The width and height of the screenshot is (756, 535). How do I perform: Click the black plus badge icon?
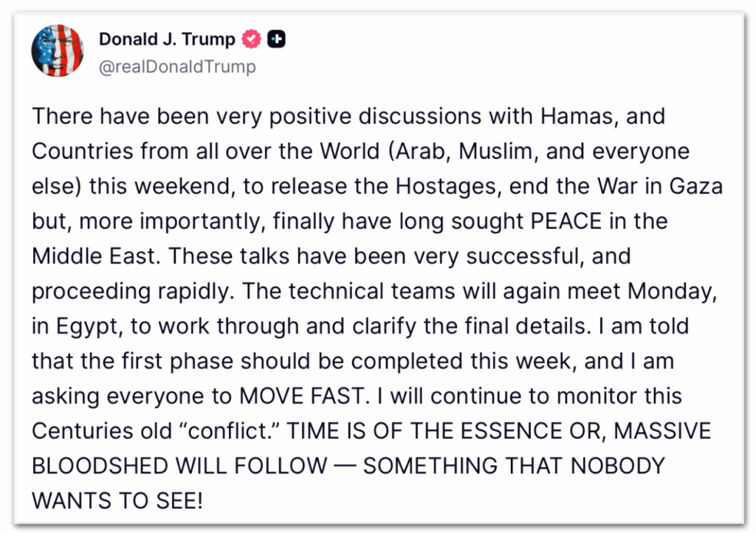276,39
